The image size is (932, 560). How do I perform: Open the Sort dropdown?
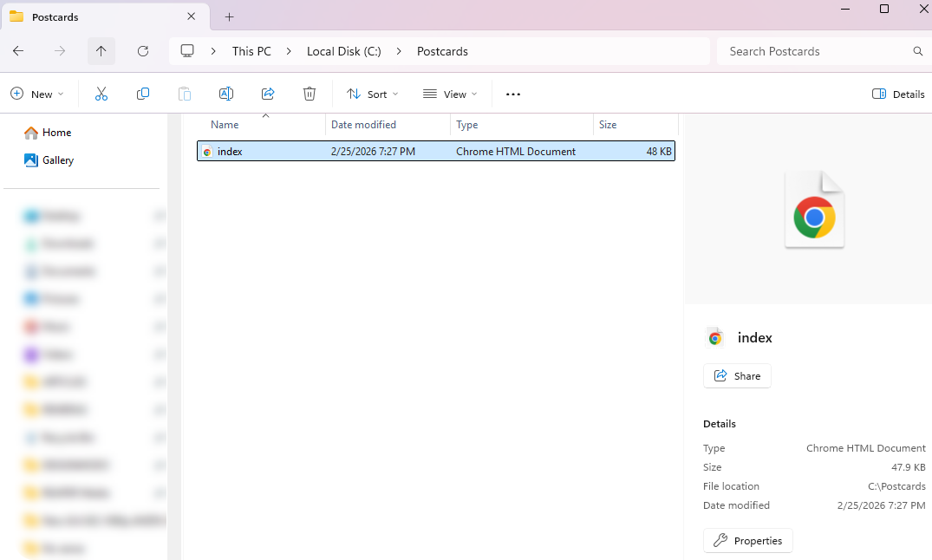tap(373, 94)
